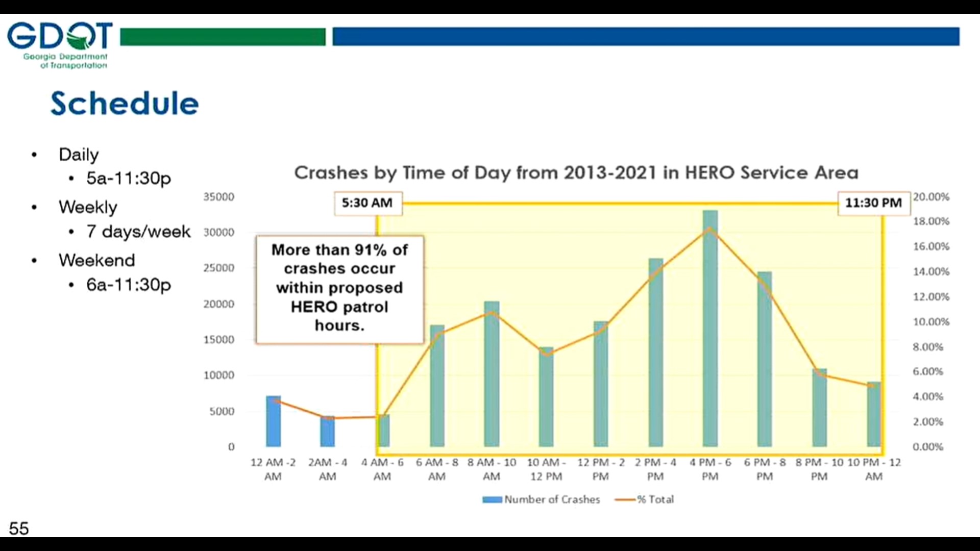
Task: Click the blue 12 AM - 2 AM crash bar
Action: (x=274, y=421)
